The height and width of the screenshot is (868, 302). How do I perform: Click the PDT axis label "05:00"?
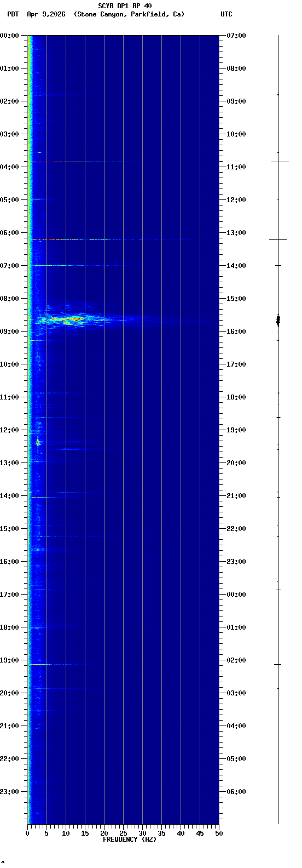point(10,200)
